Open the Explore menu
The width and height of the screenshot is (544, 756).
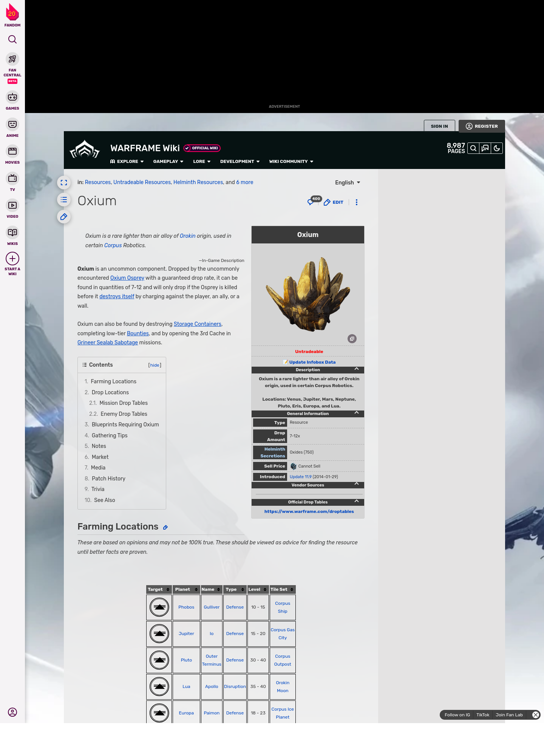(127, 161)
